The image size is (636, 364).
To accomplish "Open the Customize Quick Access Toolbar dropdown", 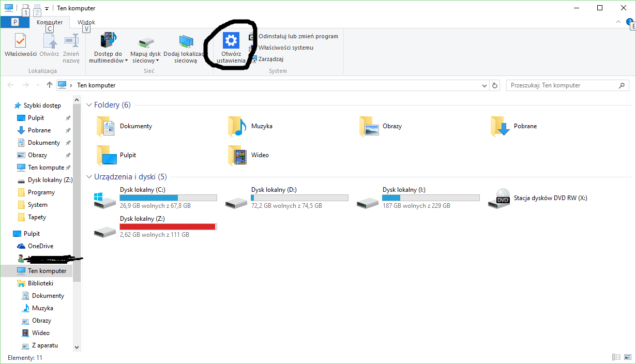I will (x=47, y=9).
